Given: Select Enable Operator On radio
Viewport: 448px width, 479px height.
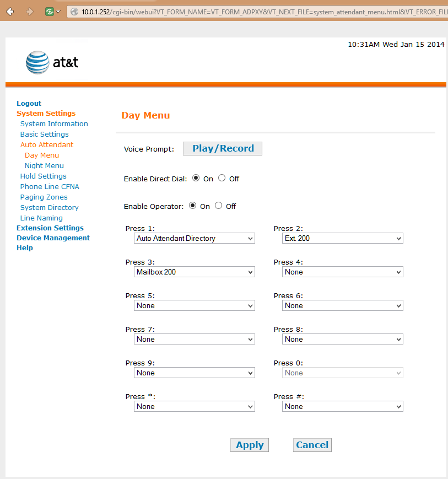Looking at the screenshot, I should coord(192,206).
